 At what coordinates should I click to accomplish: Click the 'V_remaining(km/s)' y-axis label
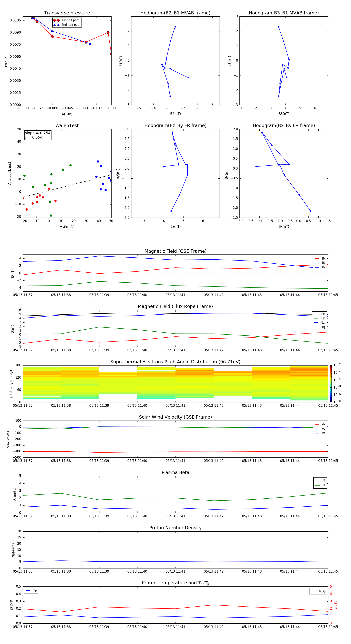(10, 173)
